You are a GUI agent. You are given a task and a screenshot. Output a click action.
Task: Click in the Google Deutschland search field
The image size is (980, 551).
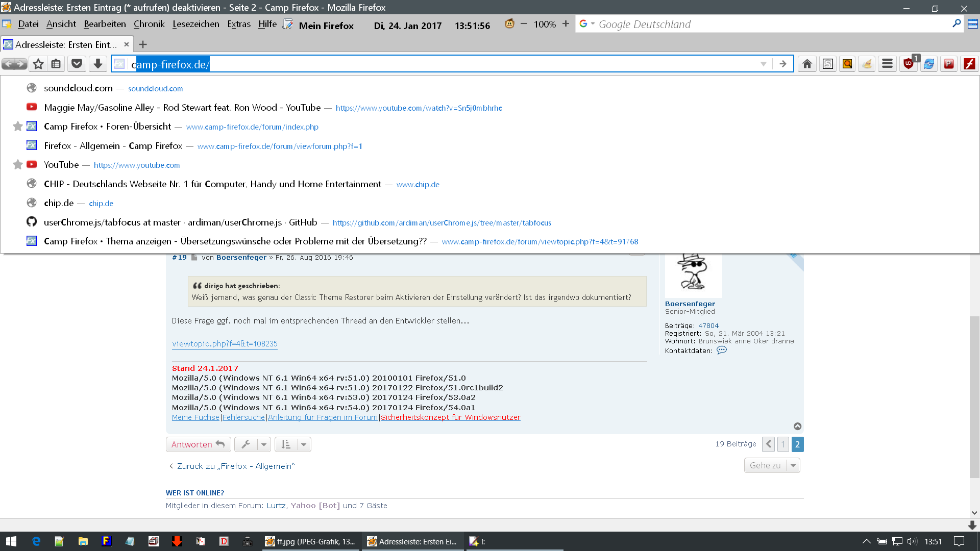pos(766,24)
